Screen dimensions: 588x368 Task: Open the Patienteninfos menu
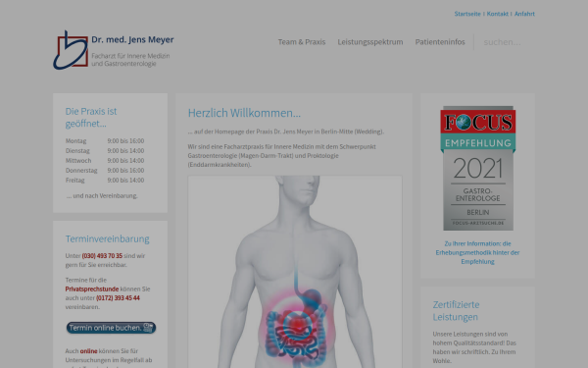(440, 42)
